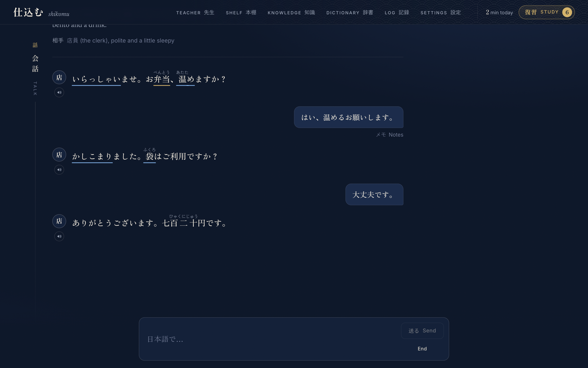Click the 店 avatar beside かしこまりました
This screenshot has height=368, width=588.
point(59,155)
